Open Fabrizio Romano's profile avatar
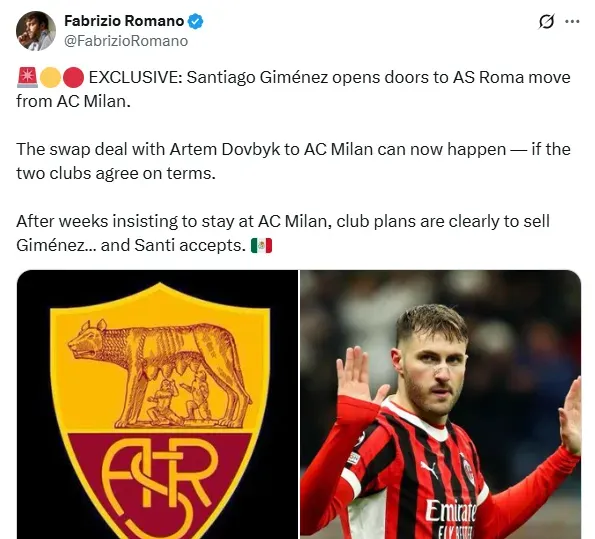Screen dimensions: 595x539 (36, 31)
